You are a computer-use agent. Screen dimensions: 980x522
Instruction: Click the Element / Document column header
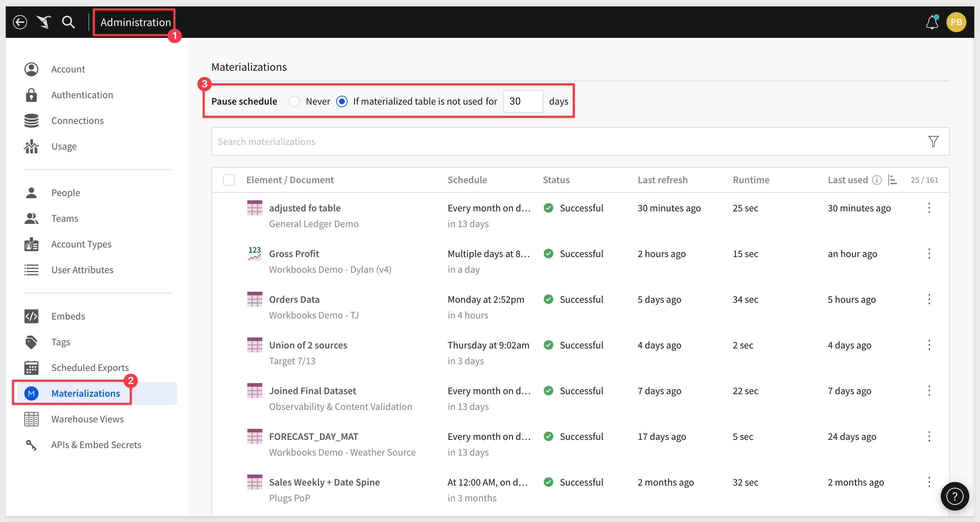click(290, 180)
